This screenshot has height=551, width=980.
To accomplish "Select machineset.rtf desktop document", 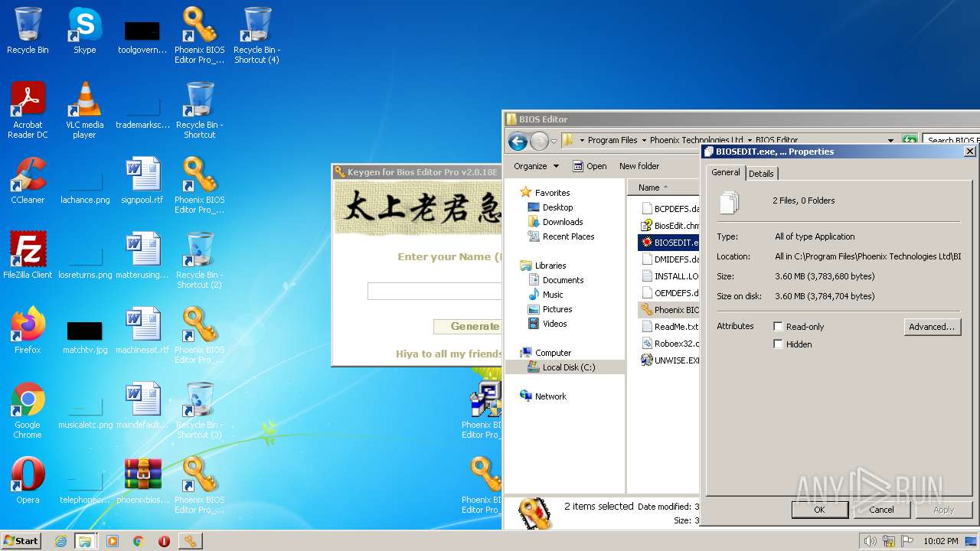I will [x=142, y=331].
